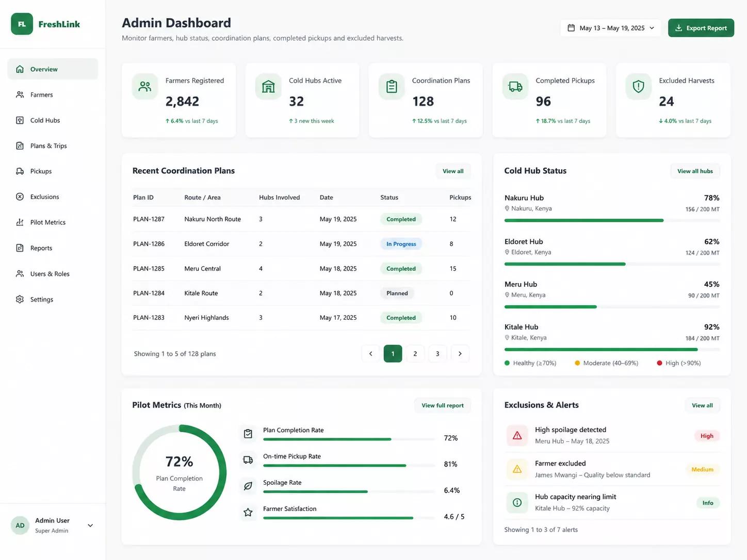The height and width of the screenshot is (560, 747).
Task: Click the Medium severity badge
Action: [x=702, y=469]
